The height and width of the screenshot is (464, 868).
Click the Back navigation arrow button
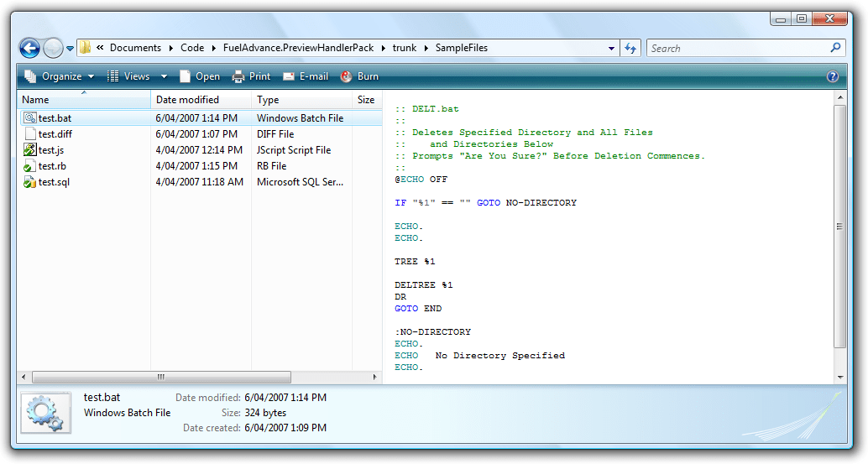29,49
